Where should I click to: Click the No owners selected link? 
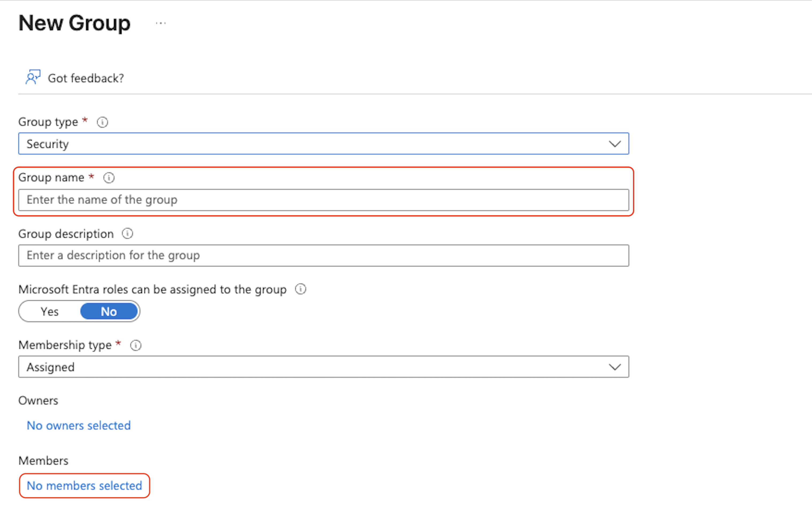click(79, 425)
